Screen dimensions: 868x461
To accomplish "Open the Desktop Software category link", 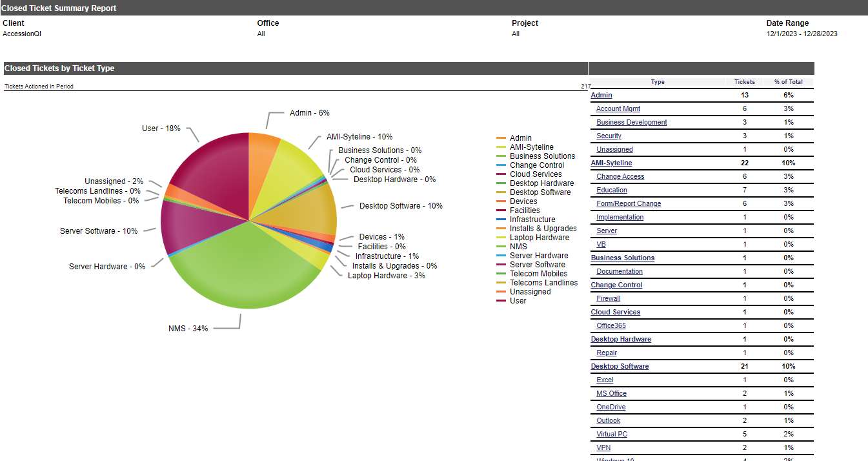I will (x=620, y=366).
